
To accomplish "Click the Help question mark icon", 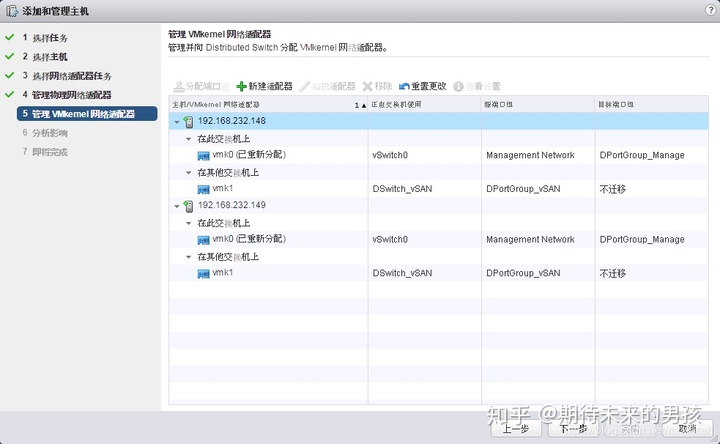I will coord(710,10).
